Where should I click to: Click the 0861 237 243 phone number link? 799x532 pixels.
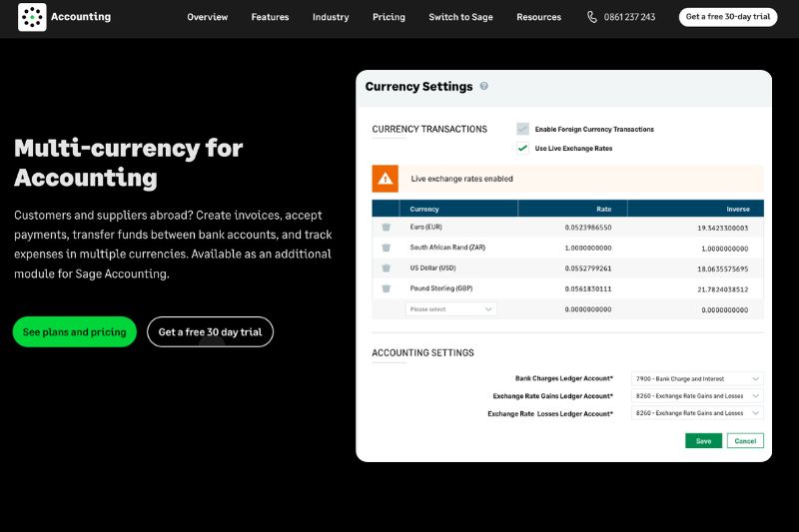click(629, 17)
